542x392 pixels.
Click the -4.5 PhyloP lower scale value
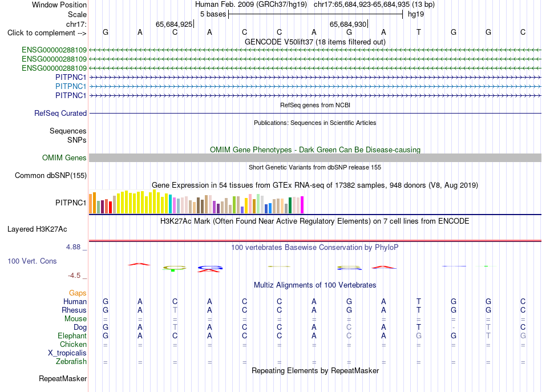[74, 276]
